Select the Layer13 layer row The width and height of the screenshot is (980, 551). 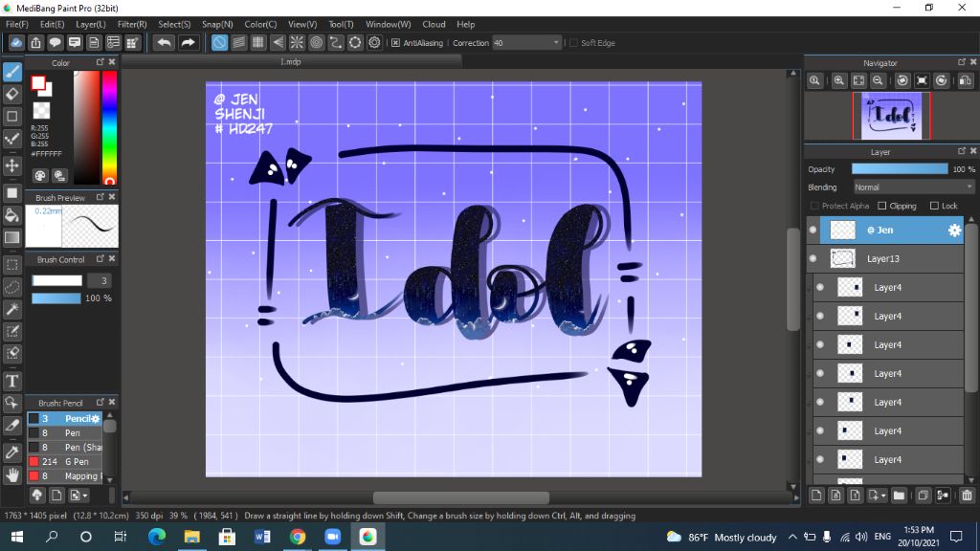click(885, 258)
